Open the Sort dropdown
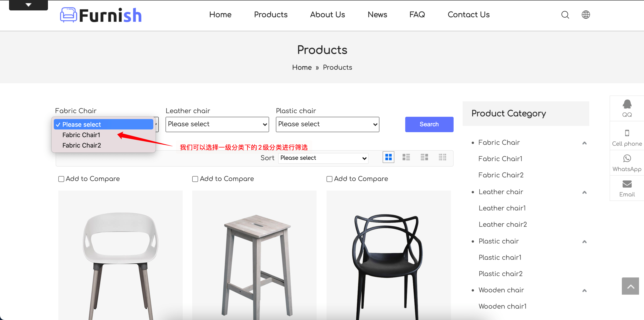 pyautogui.click(x=323, y=158)
